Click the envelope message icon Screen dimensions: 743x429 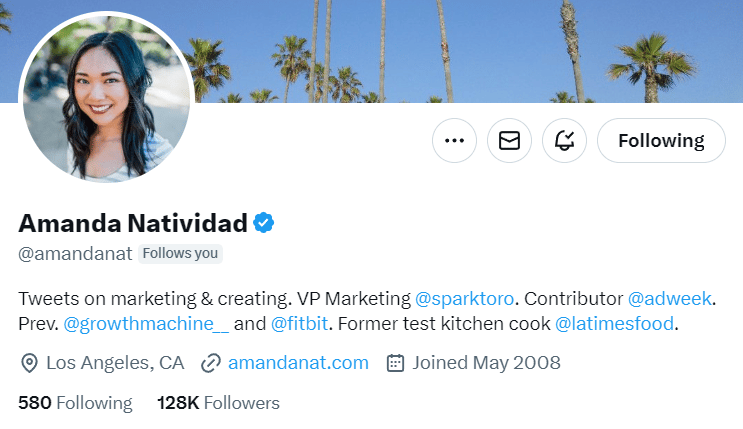[x=509, y=141]
